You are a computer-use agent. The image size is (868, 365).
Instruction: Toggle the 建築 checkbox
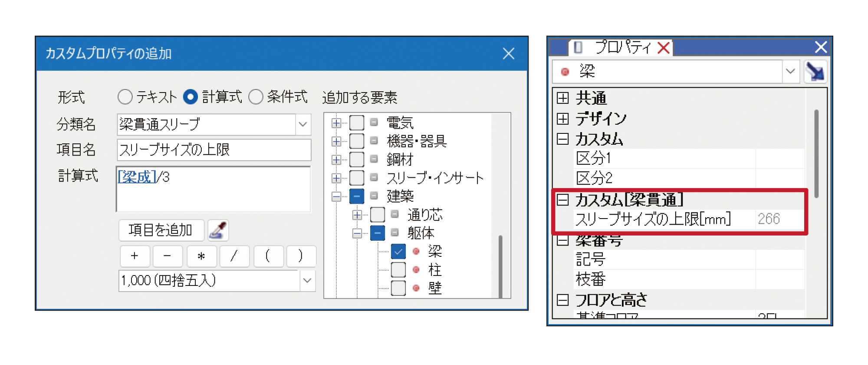pyautogui.click(x=357, y=196)
